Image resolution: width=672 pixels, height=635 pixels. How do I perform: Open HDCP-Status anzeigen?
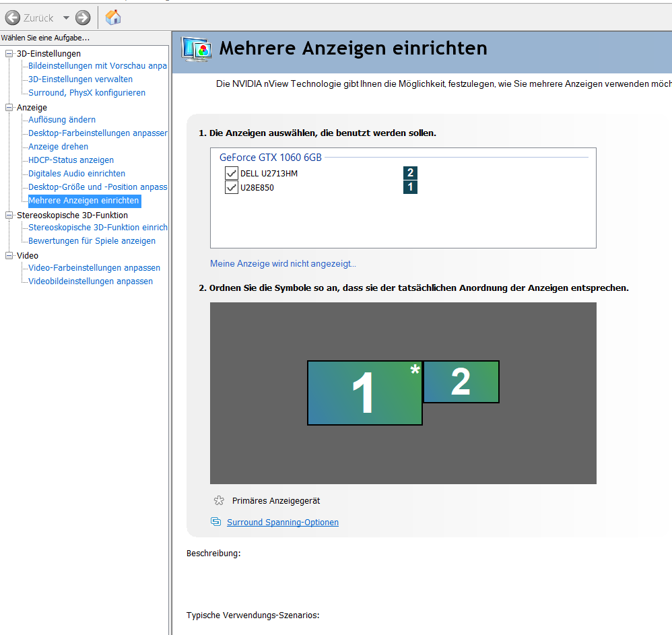71,160
